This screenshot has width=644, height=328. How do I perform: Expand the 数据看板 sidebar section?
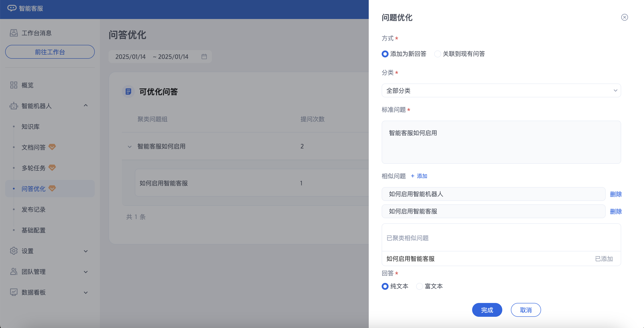(86, 292)
